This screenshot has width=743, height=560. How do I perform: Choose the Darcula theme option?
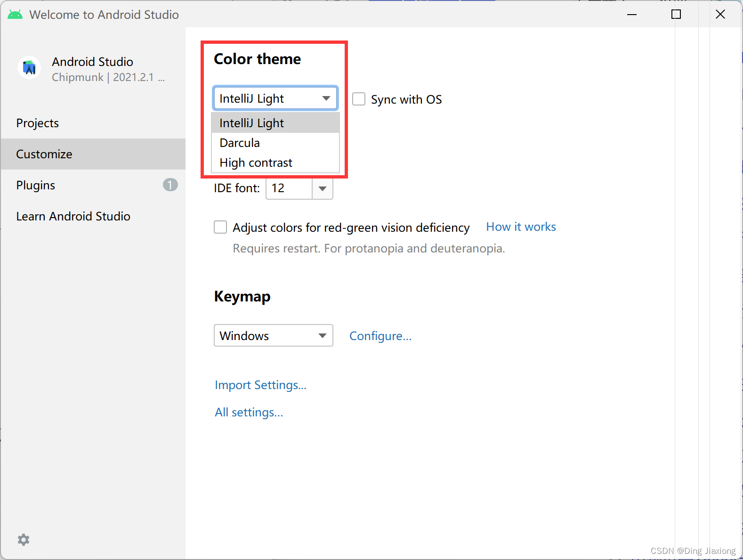pyautogui.click(x=275, y=143)
